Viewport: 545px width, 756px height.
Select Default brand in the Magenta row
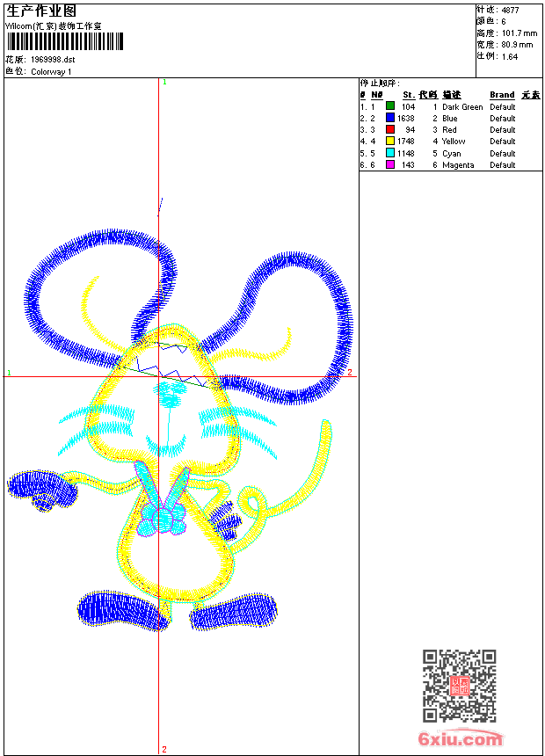[x=502, y=165]
